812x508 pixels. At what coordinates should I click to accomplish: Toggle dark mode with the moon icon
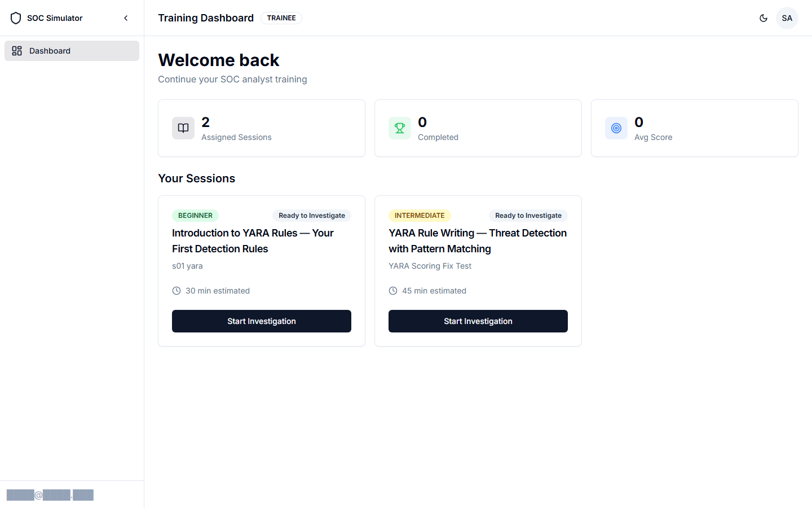tap(764, 17)
